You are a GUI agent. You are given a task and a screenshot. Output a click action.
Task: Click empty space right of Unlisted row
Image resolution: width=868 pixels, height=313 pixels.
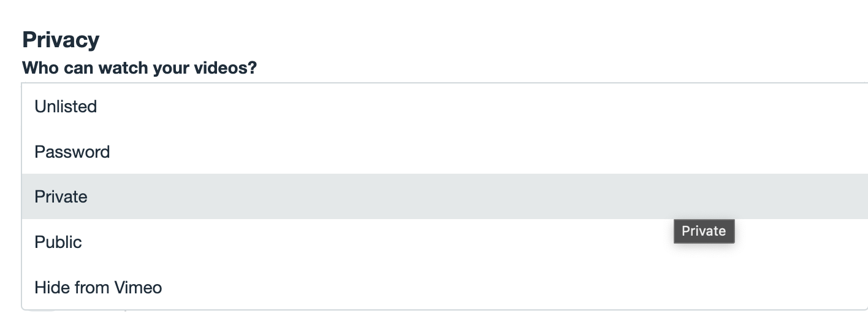point(429,107)
